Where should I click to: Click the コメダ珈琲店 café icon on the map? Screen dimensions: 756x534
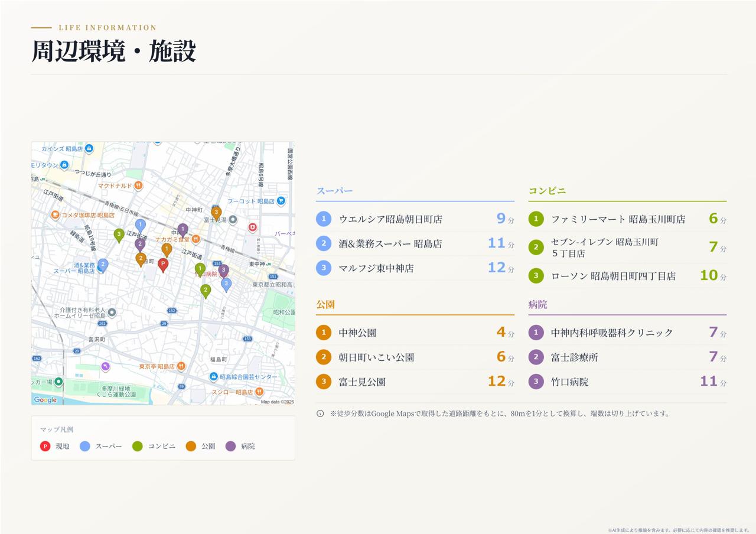(55, 215)
